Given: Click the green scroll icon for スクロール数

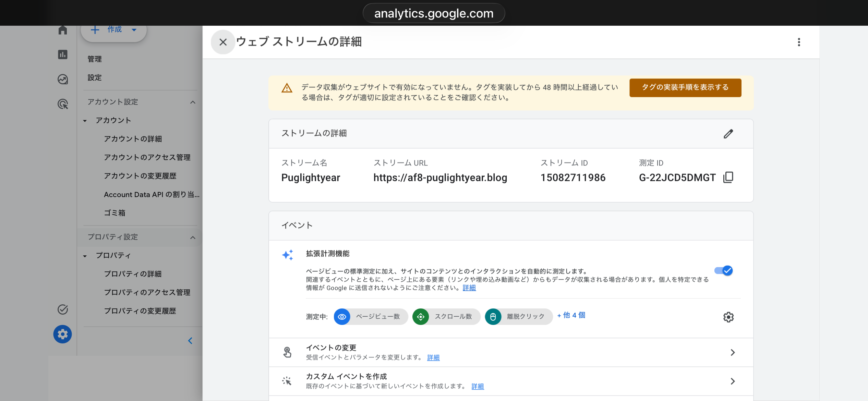Looking at the screenshot, I should [421, 316].
